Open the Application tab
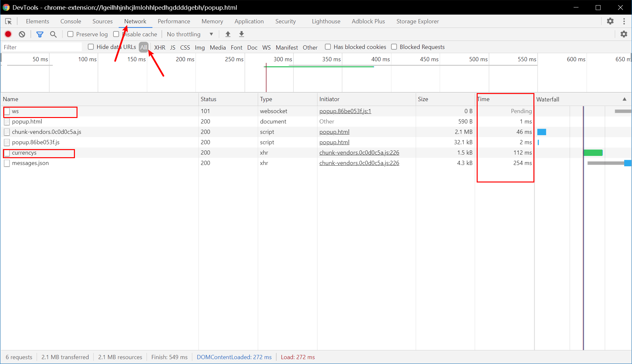 [x=249, y=21]
